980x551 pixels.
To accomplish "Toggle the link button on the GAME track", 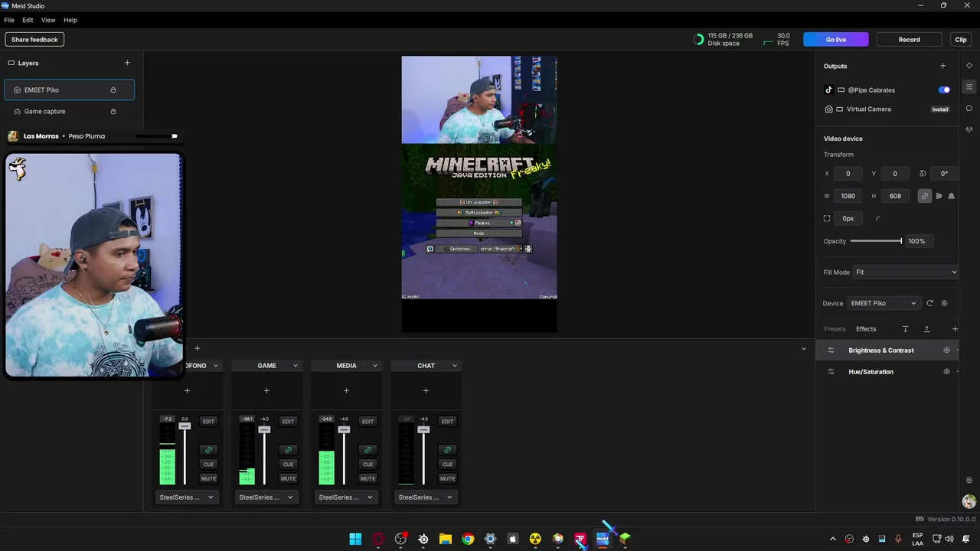I will 288,450.
